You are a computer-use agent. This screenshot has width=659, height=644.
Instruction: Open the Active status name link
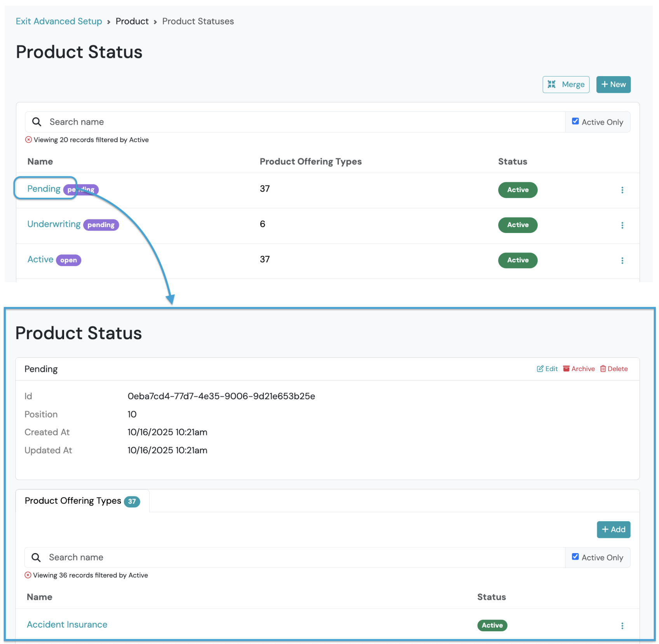coord(40,259)
